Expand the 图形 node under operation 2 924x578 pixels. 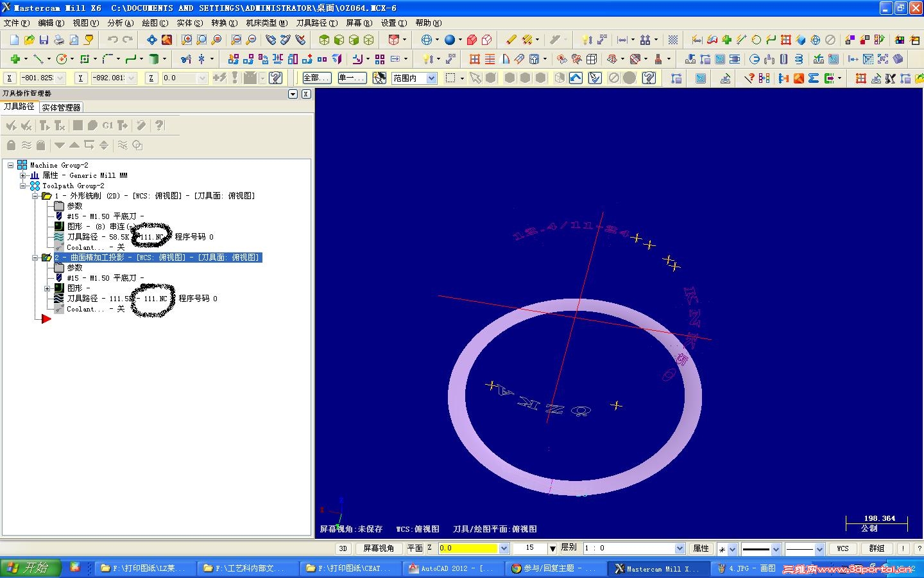tap(47, 288)
